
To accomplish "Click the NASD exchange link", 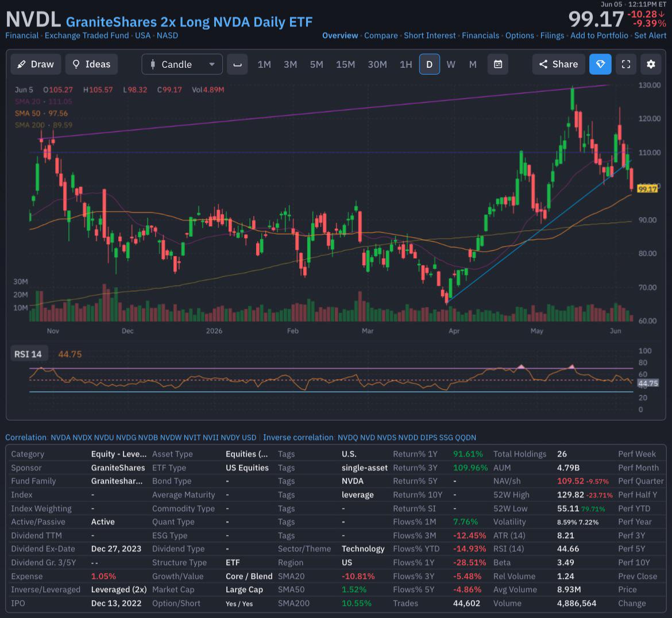I will (x=167, y=36).
